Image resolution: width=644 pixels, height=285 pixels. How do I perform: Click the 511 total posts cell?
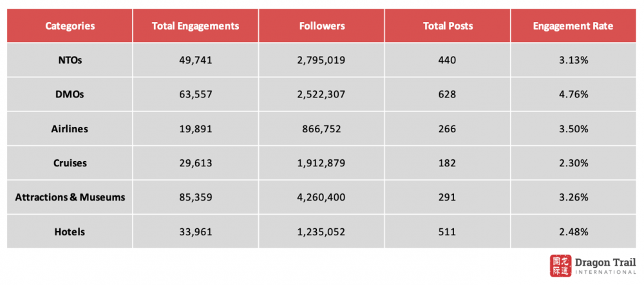tap(448, 231)
